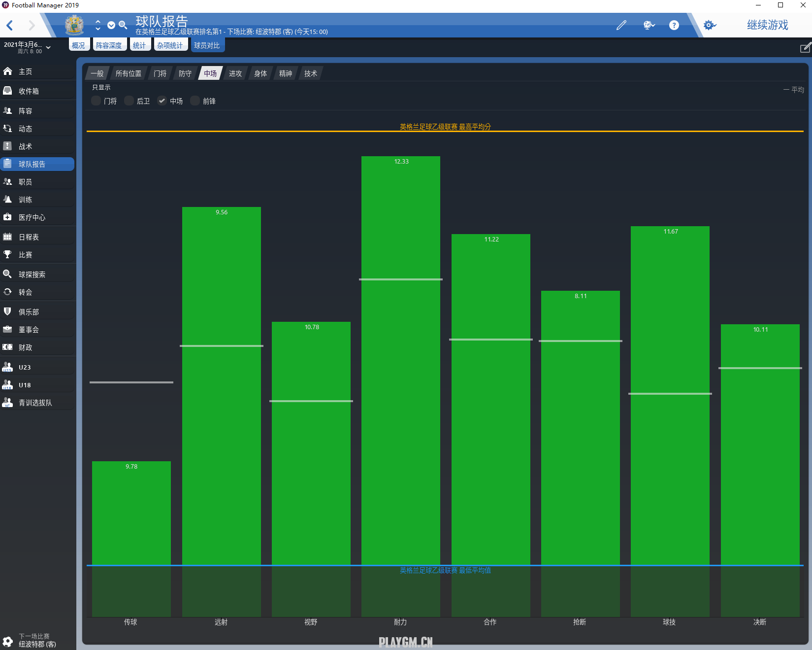Switch to the 统计 stats tab

139,45
